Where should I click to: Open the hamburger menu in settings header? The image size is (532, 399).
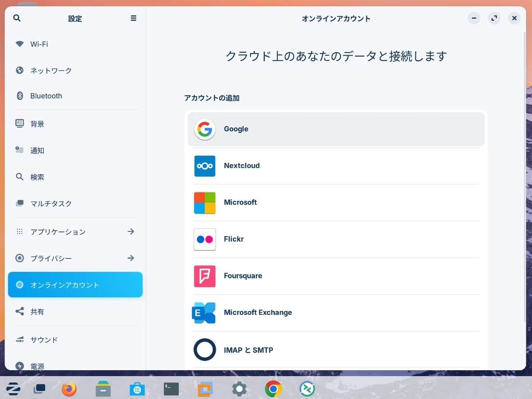tap(133, 18)
